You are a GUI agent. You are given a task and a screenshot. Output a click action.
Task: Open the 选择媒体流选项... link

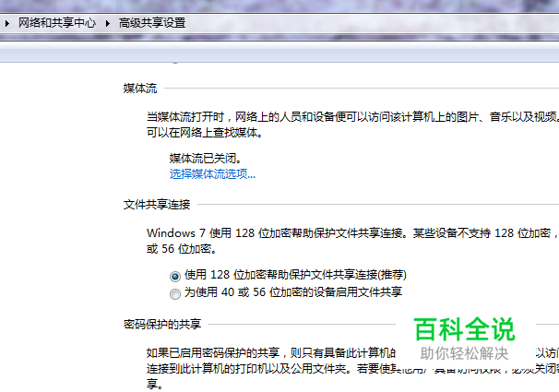[212, 174]
